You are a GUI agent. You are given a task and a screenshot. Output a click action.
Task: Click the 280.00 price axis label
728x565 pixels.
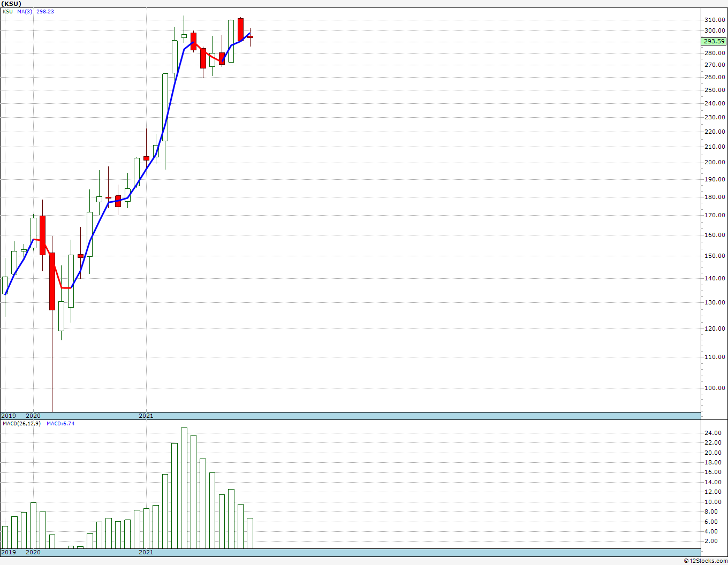715,53
